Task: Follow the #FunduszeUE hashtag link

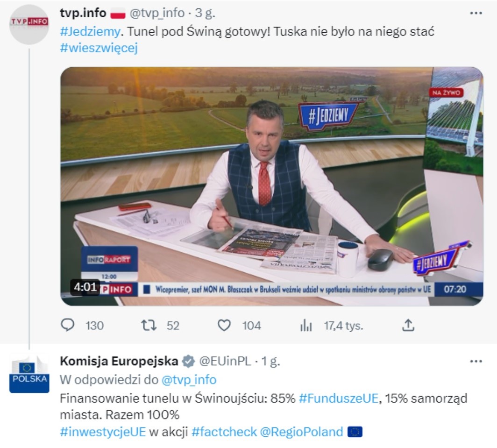Action: (339, 398)
